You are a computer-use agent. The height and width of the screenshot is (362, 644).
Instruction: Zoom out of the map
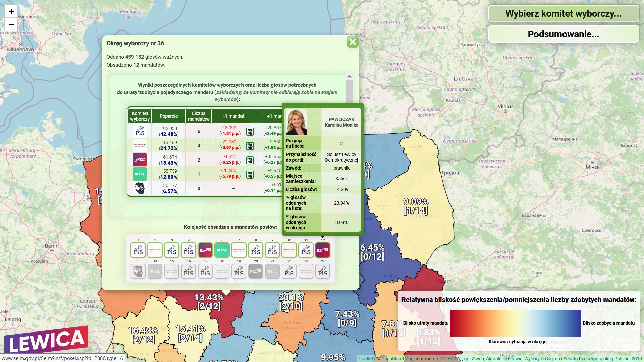[x=11, y=24]
